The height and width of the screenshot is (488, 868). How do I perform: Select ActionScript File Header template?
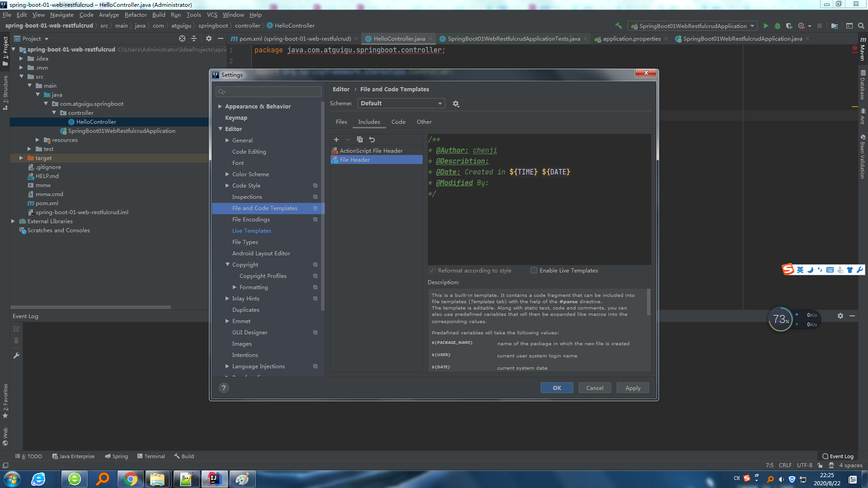click(371, 150)
